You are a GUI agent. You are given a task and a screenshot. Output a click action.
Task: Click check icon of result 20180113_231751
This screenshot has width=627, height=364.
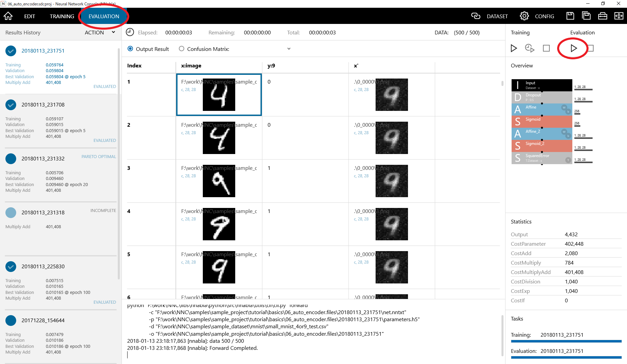pos(11,51)
